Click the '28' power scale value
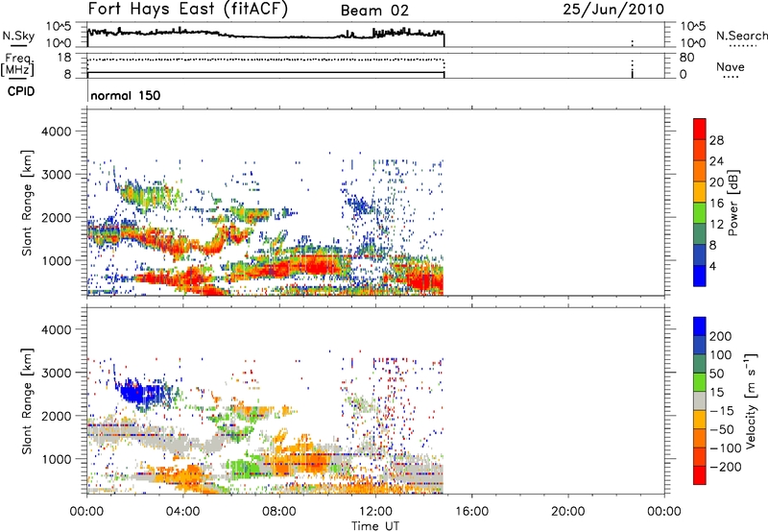The image size is (768, 532). coord(716,140)
